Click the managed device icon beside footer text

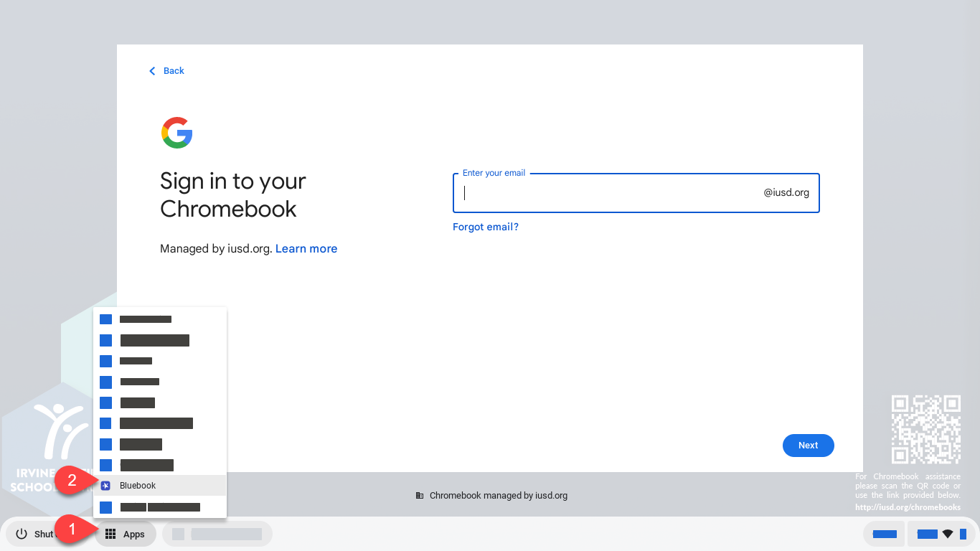click(420, 496)
